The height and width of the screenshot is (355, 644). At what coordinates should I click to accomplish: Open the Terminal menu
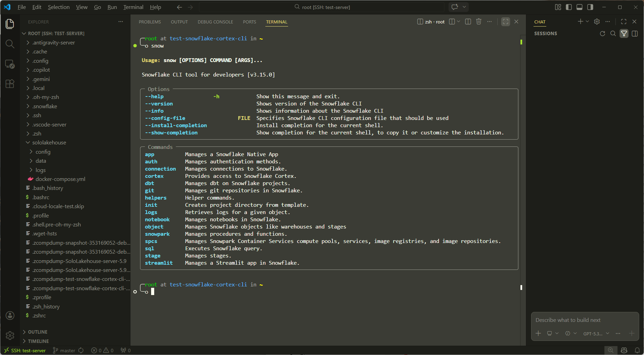click(133, 7)
